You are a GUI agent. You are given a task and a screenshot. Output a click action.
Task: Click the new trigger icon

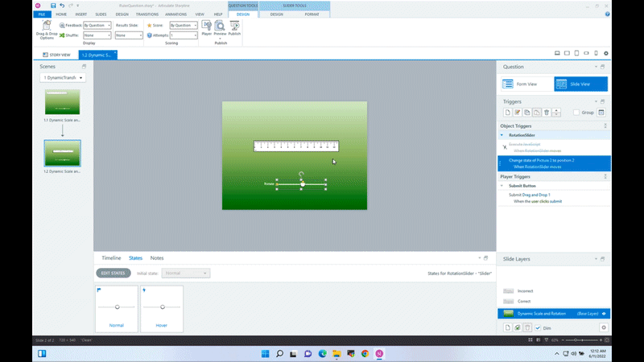(x=507, y=113)
